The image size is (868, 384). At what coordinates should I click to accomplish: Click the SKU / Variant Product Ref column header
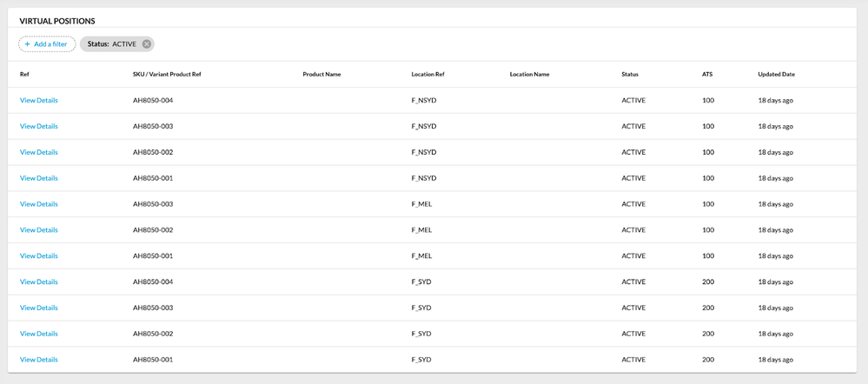coord(167,75)
